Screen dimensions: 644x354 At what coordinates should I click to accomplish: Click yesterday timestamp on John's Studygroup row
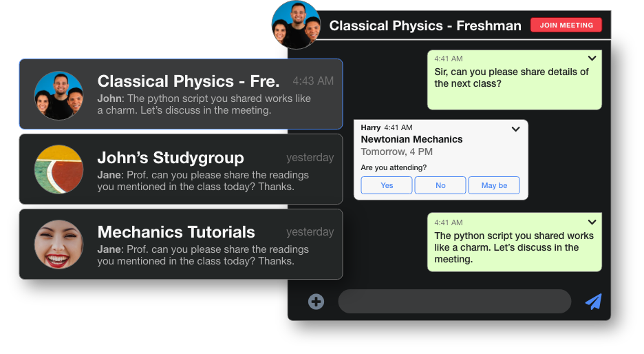(310, 158)
